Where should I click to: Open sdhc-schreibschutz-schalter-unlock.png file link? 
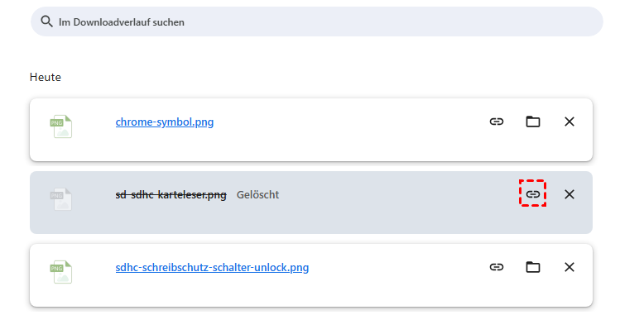tap(212, 268)
